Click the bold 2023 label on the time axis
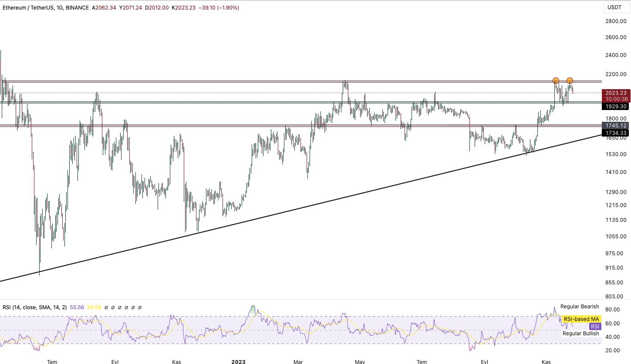 tap(238, 361)
